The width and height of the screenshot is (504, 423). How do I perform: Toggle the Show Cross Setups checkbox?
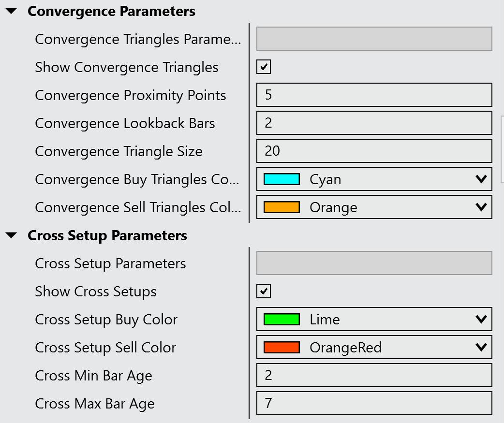(x=264, y=291)
